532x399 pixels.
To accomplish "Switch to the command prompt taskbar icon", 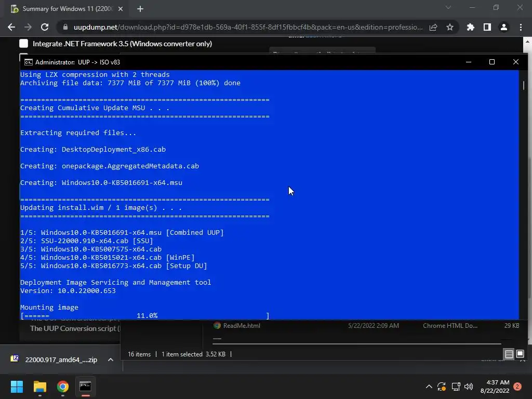I will (85, 387).
